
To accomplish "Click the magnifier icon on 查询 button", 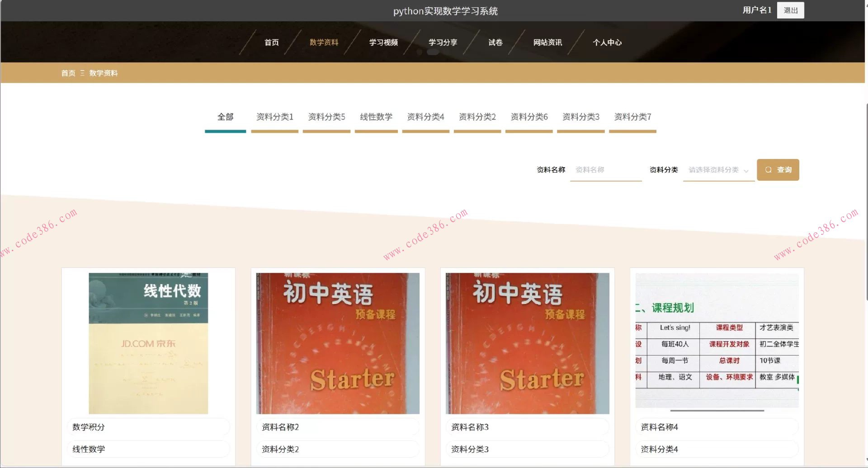I will pyautogui.click(x=769, y=169).
